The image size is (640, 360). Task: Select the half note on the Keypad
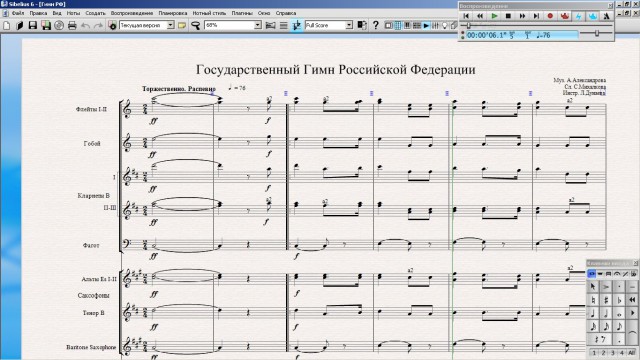[x=606, y=313]
